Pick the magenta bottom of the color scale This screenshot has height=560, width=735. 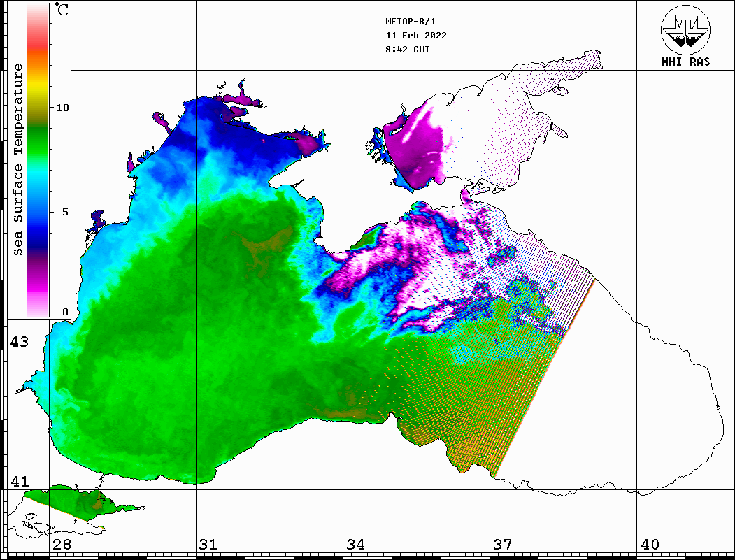coord(38,286)
